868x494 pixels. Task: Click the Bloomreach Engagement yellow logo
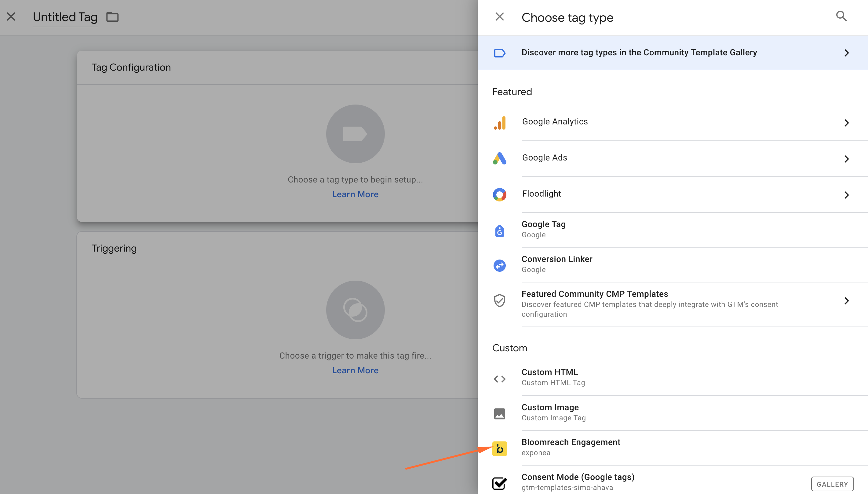pos(500,448)
